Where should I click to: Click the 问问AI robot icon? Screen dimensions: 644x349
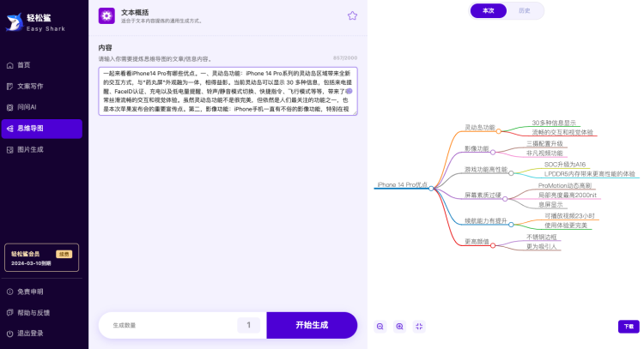(x=9, y=107)
